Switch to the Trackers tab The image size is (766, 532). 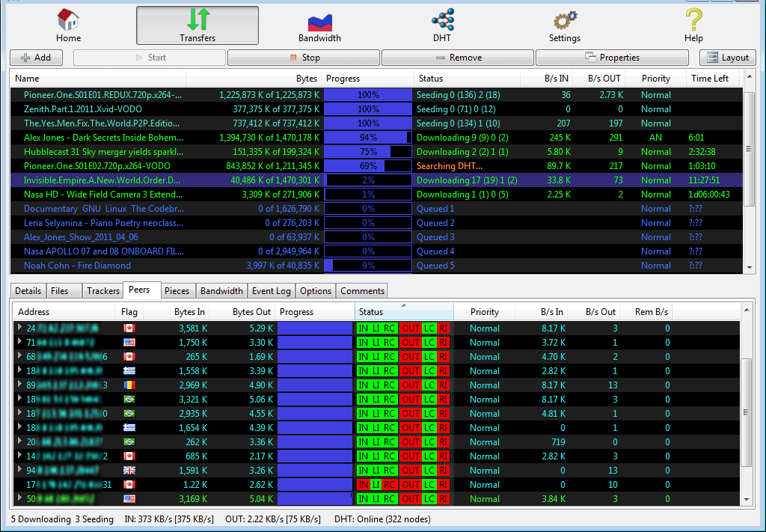pos(103,290)
